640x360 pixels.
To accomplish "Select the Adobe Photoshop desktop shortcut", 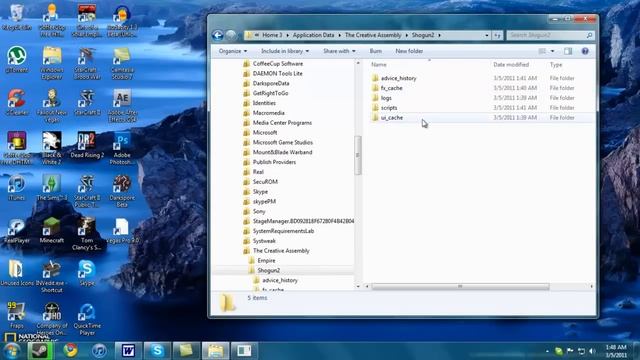I will tap(122, 148).
